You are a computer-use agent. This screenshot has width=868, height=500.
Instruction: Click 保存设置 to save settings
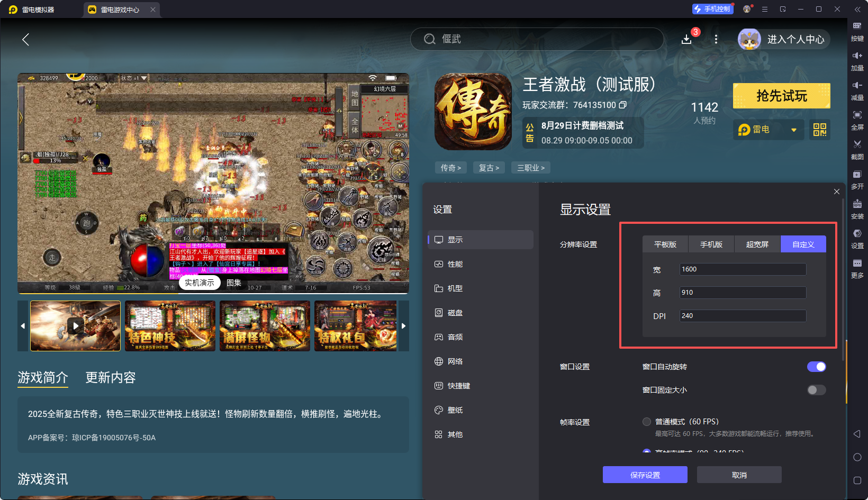(645, 475)
